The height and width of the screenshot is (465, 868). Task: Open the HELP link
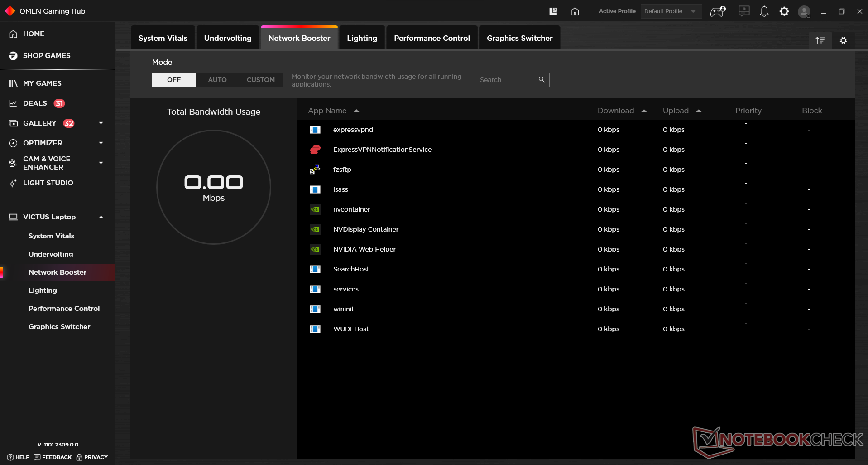point(19,457)
